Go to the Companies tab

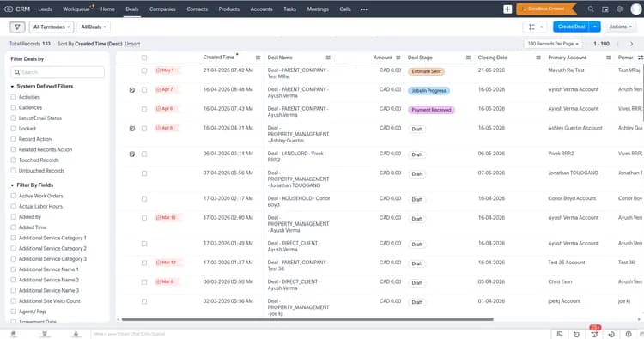pyautogui.click(x=162, y=9)
